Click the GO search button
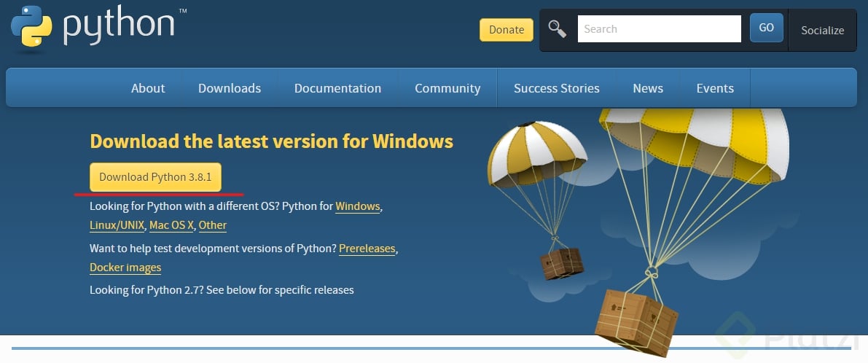The height and width of the screenshot is (363, 868). pos(766,28)
